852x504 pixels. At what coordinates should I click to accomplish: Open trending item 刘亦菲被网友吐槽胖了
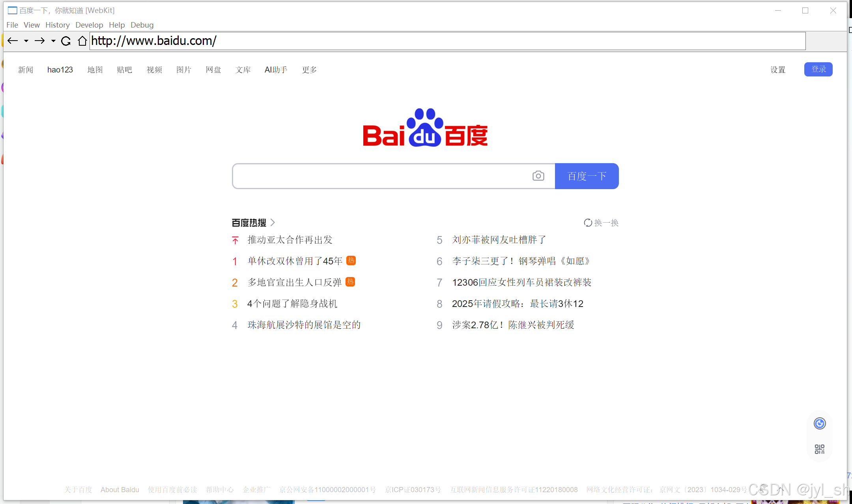coord(499,240)
